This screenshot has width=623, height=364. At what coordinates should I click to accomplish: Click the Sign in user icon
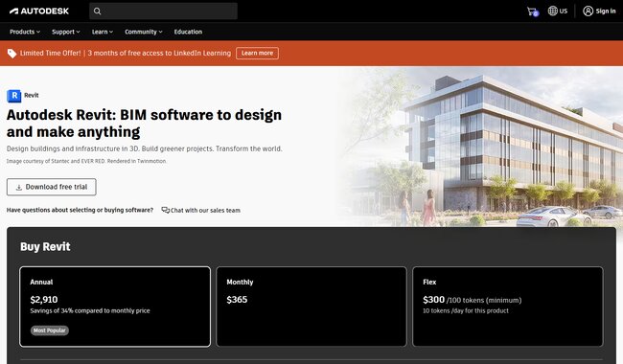click(x=588, y=11)
